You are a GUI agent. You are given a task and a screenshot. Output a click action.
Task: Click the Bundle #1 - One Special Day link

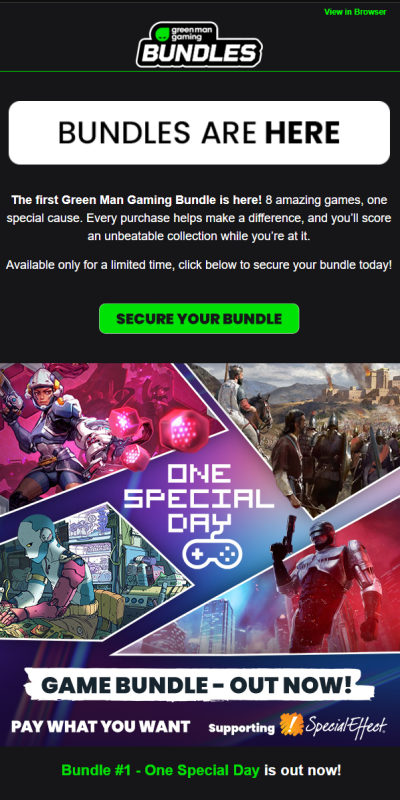point(160,770)
